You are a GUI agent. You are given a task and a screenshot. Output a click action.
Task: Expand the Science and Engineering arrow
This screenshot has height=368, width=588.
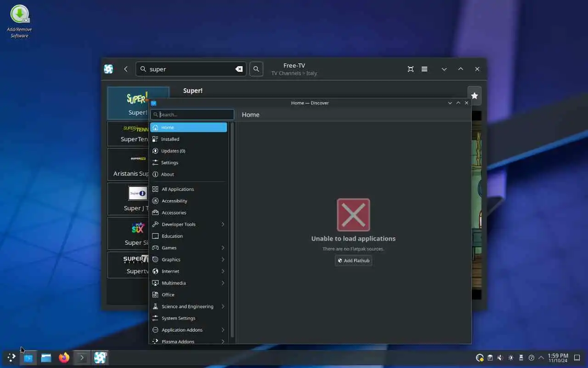pyautogui.click(x=223, y=306)
